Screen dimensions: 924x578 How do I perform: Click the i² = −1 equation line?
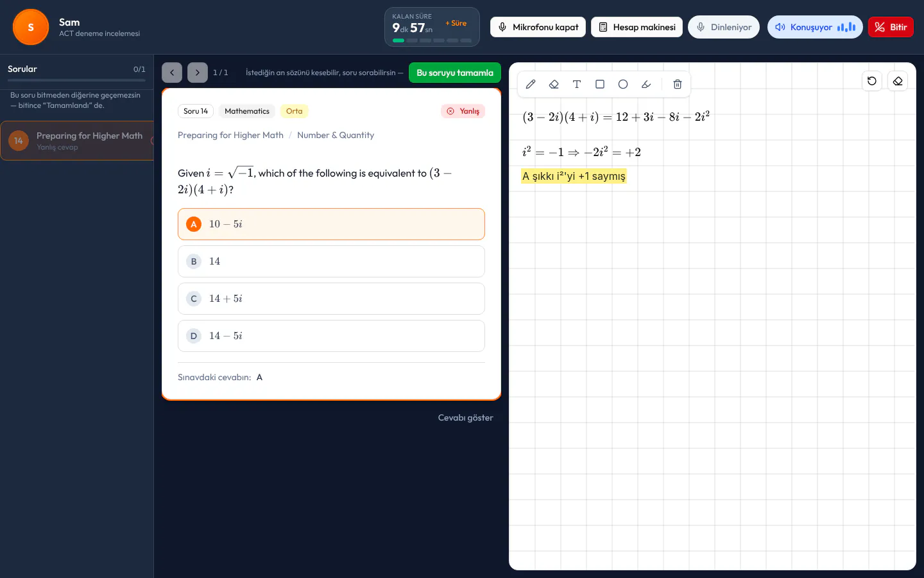(581, 152)
